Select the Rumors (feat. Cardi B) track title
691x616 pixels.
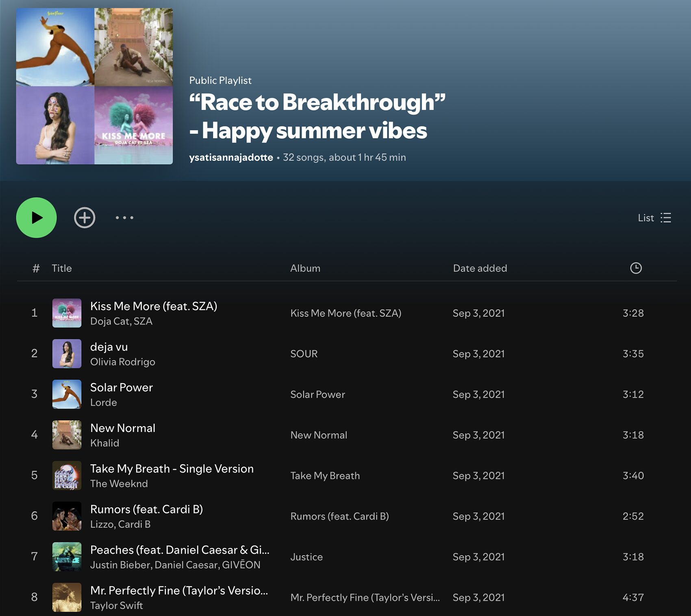click(x=146, y=509)
